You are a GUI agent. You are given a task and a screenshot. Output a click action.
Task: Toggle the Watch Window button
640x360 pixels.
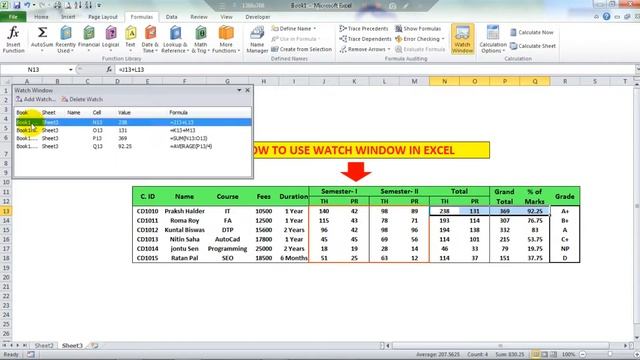pos(462,39)
